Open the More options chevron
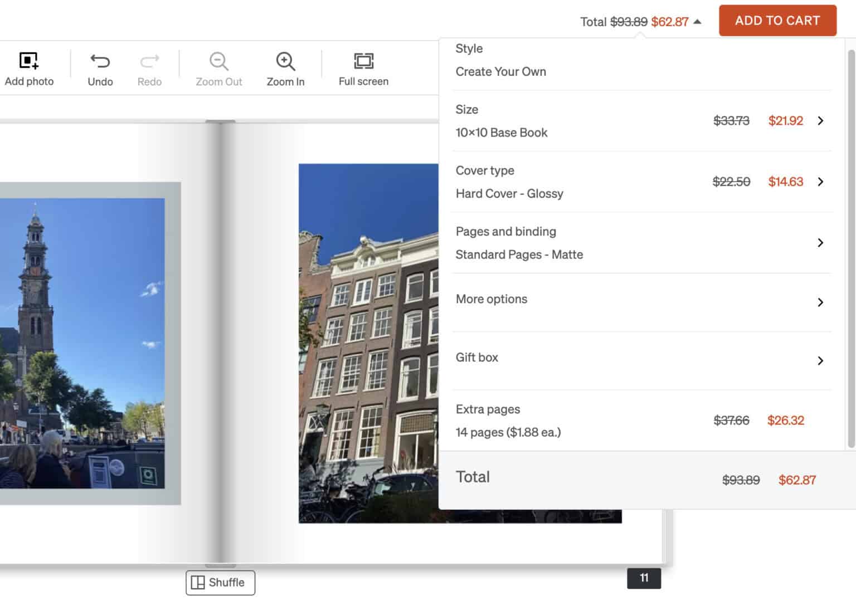Image resolution: width=856 pixels, height=616 pixels. click(820, 302)
